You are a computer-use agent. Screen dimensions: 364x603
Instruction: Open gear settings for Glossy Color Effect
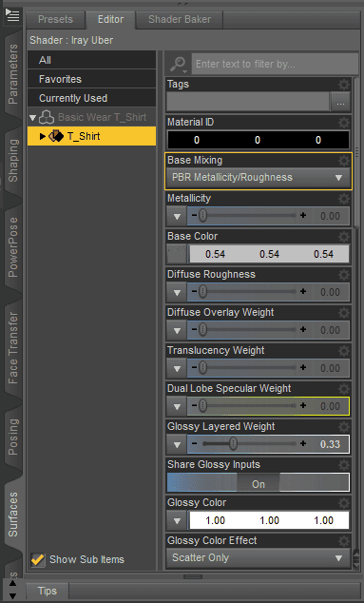click(x=344, y=541)
